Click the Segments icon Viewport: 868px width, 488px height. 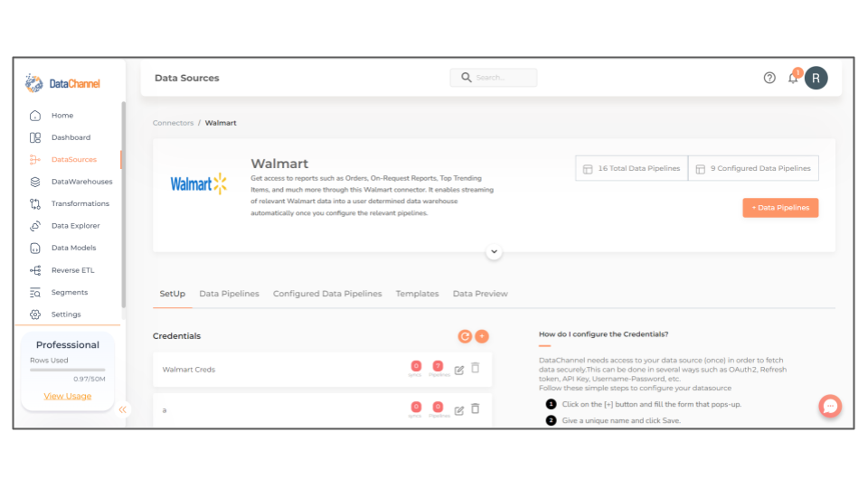(x=35, y=292)
